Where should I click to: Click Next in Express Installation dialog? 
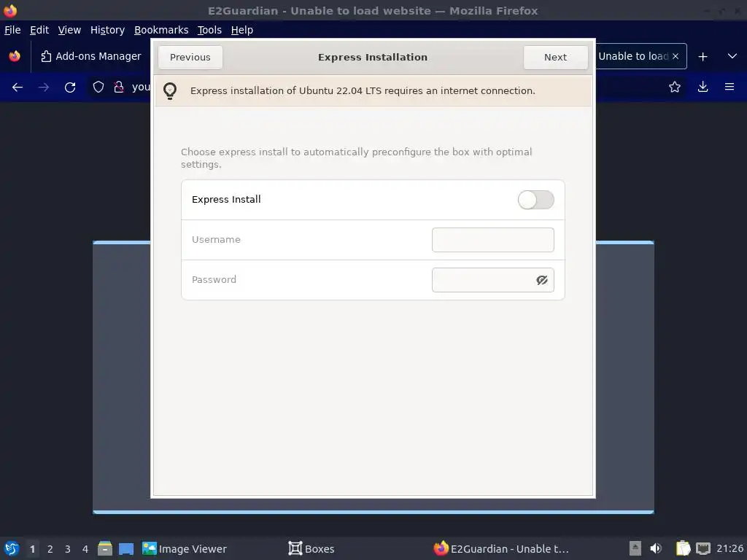555,57
